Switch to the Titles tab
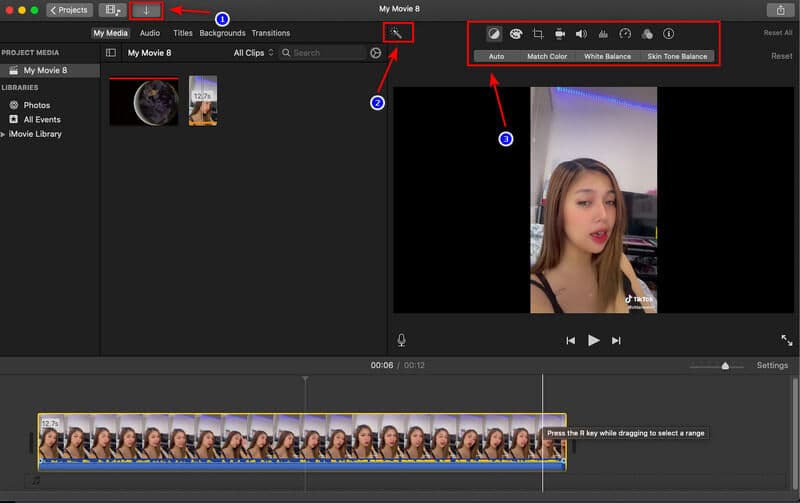This screenshot has width=800, height=503. point(182,33)
